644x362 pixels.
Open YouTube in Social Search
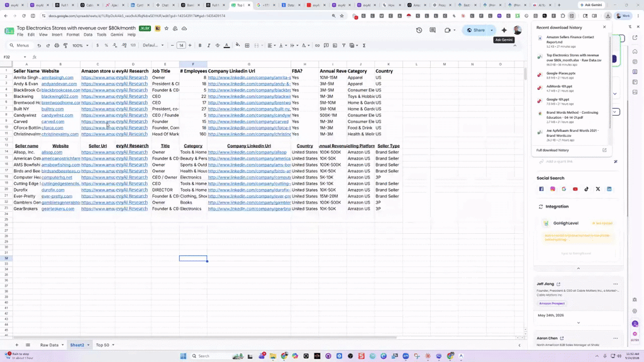[575, 189]
